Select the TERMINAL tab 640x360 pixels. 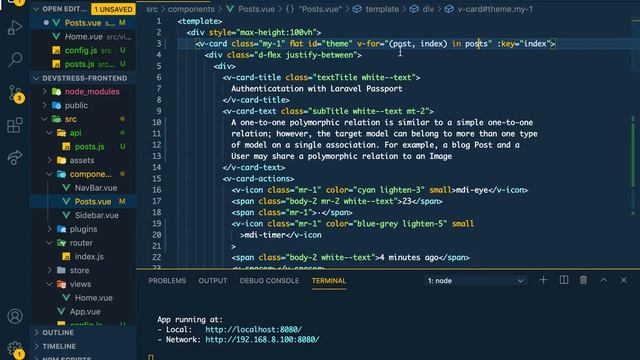coord(329,281)
